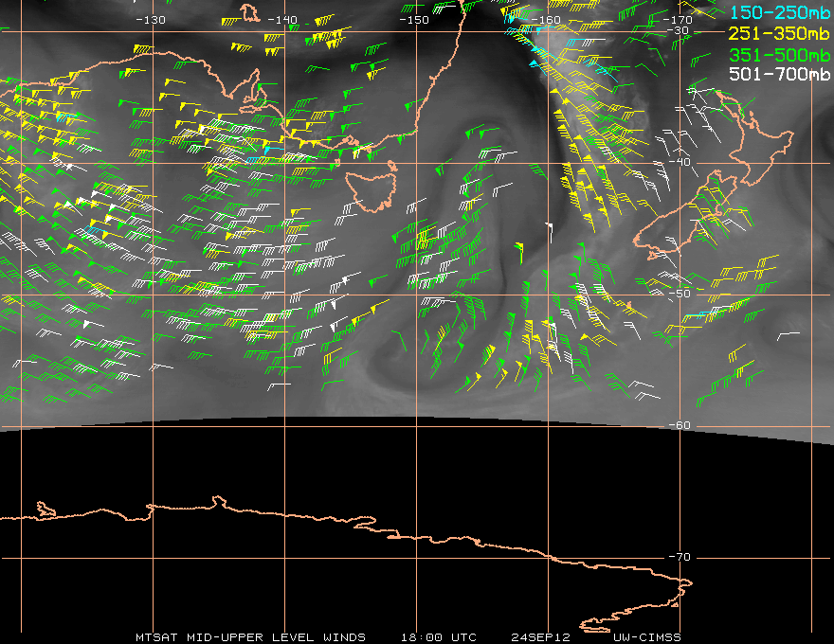This screenshot has width=834, height=644.
Task: Click the UW-CIMSS credit text
Action: click(646, 637)
